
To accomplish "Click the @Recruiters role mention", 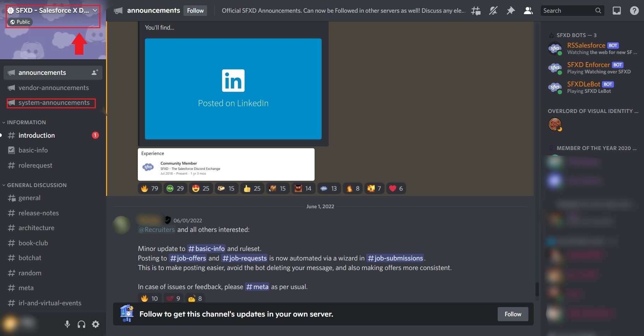I will click(x=157, y=229).
